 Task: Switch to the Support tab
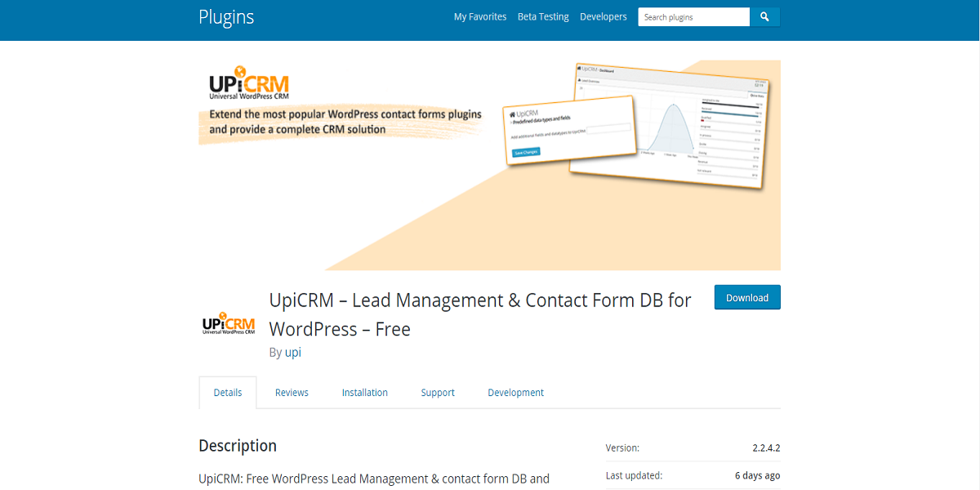click(438, 393)
